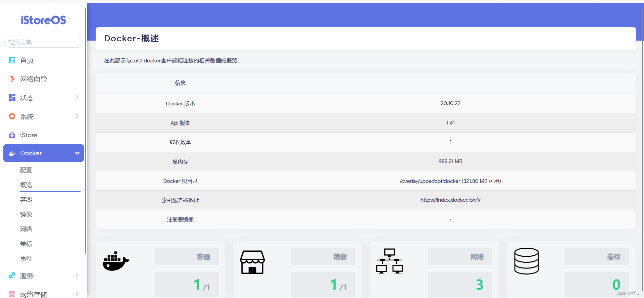Go to Docker 事件 submenu
The height and width of the screenshot is (298, 644).
pos(26,258)
